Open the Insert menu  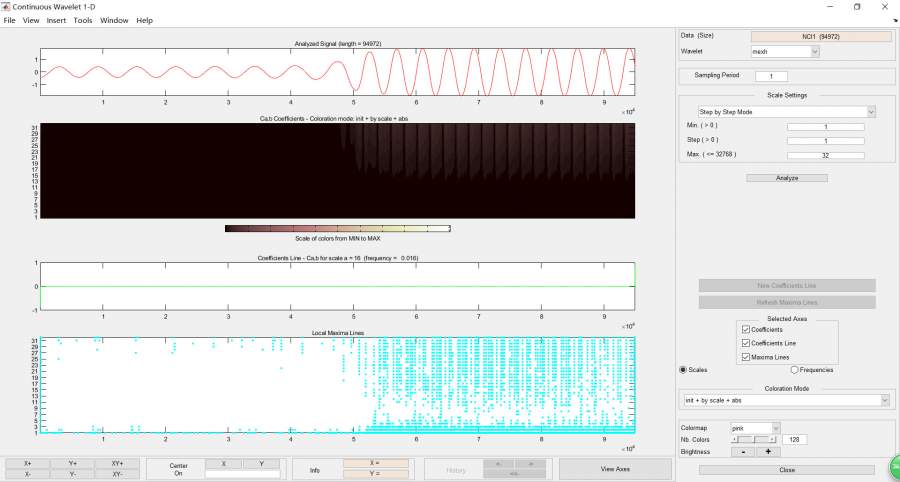click(x=56, y=20)
